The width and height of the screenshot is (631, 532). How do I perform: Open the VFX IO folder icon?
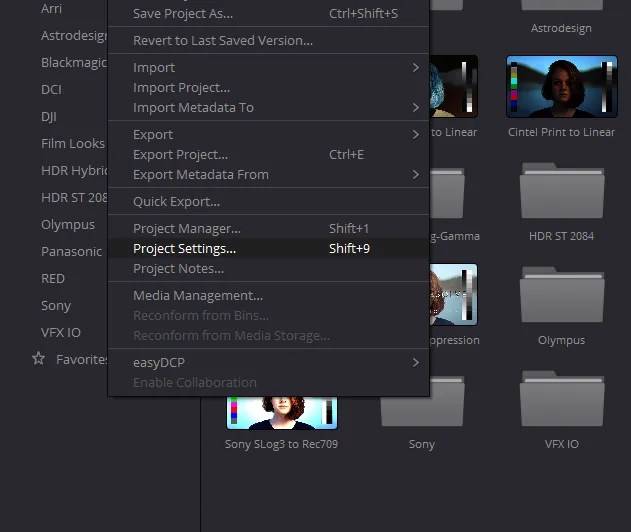pyautogui.click(x=562, y=399)
